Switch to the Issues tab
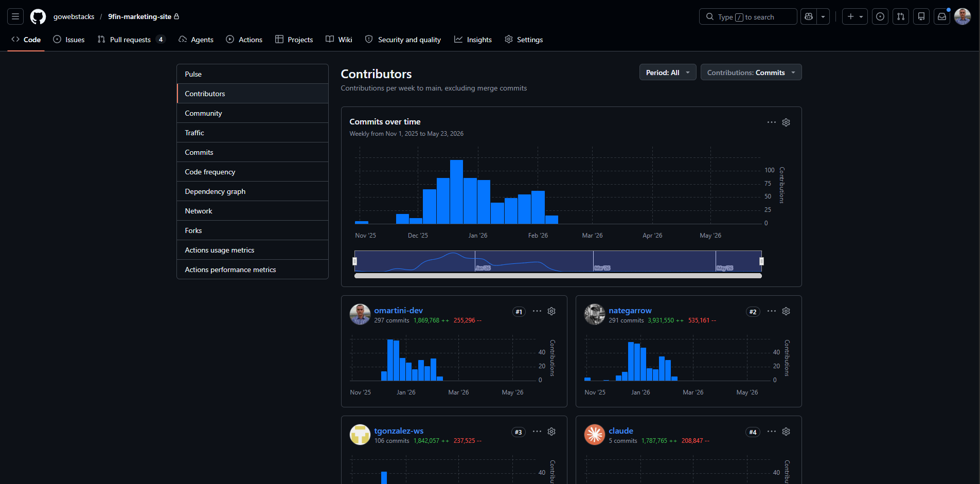This screenshot has height=484, width=980. [x=69, y=40]
